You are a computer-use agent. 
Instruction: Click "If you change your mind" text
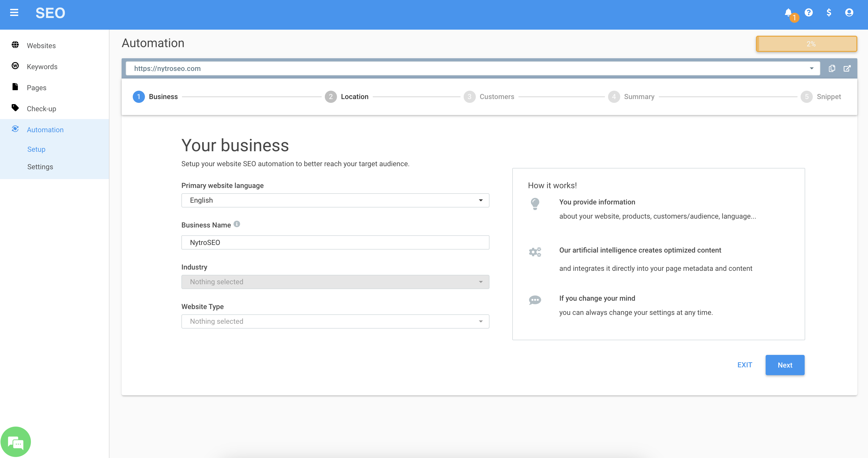[x=597, y=298]
